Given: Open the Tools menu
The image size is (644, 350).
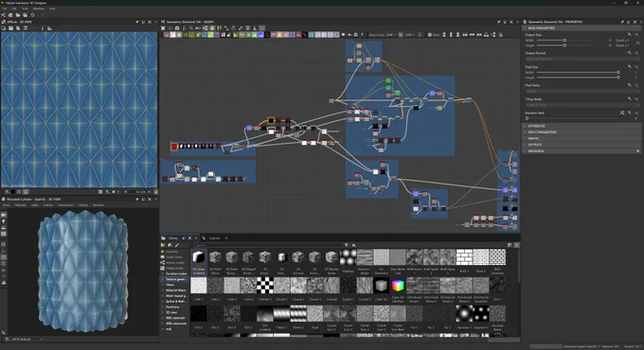Looking at the screenshot, I should pos(25,9).
